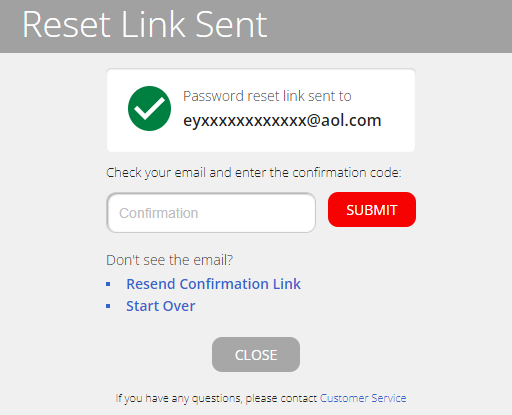Click the "Reset Link Sent" heading
The height and width of the screenshot is (415, 512).
point(145,25)
